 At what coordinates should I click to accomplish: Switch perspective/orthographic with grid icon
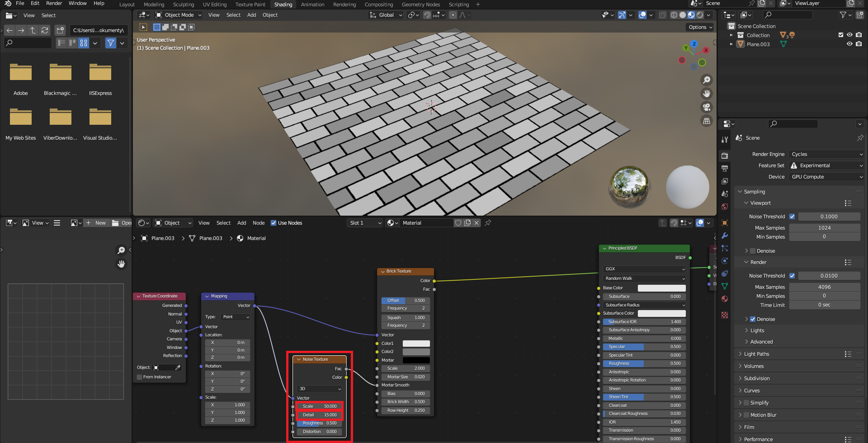pyautogui.click(x=706, y=121)
